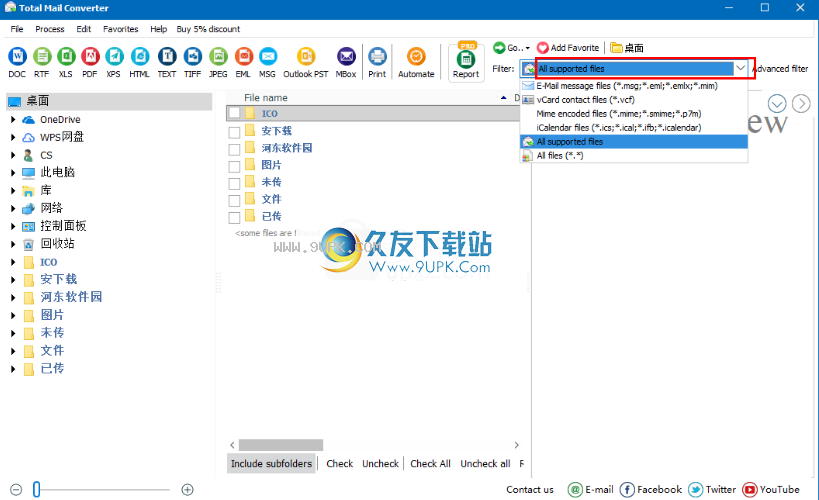Collapse the Filter dropdown arrow
Viewport: 819px width, 500px height.
tap(741, 68)
